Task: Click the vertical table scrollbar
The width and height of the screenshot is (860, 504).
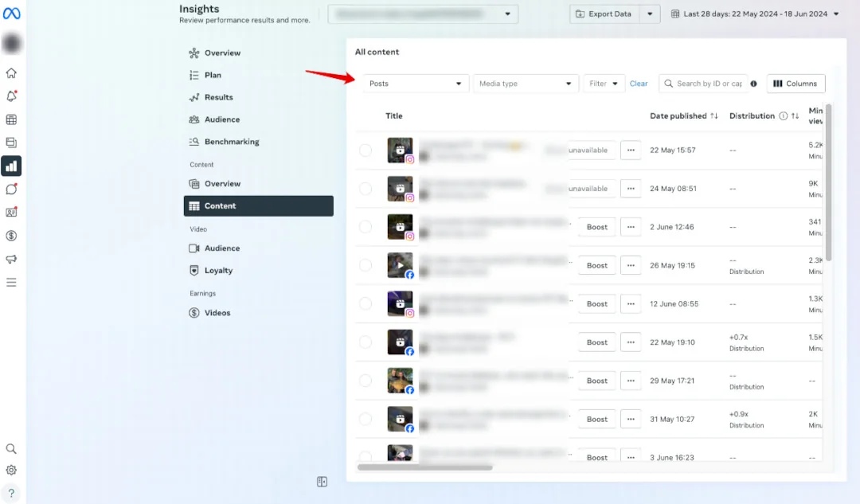Action: click(x=828, y=182)
